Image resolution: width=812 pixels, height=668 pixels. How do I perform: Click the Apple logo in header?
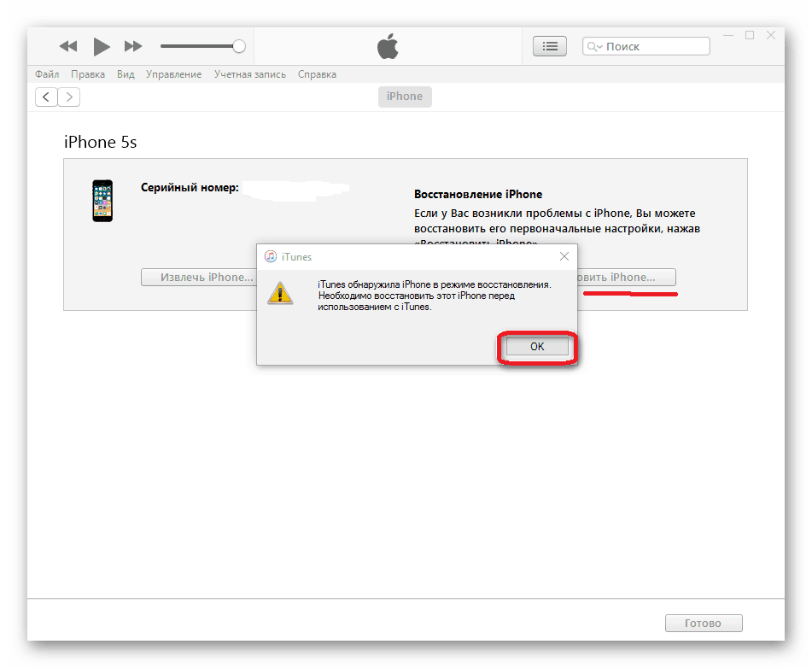388,46
